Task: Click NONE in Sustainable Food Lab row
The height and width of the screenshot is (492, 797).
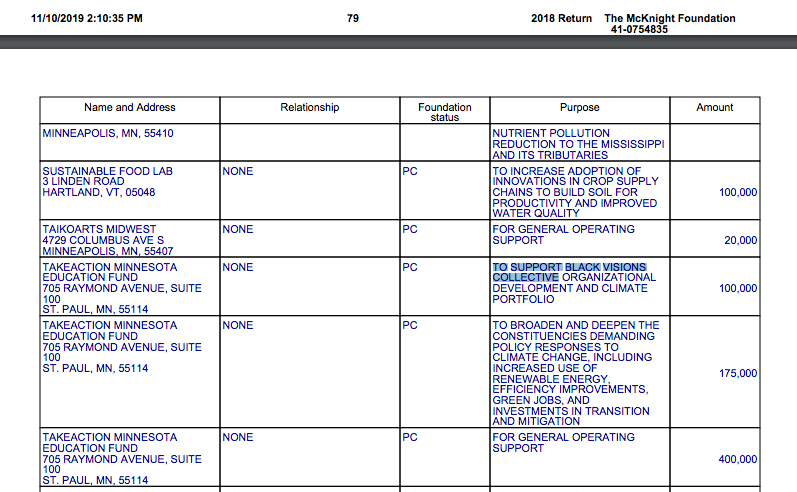Action: pos(237,171)
